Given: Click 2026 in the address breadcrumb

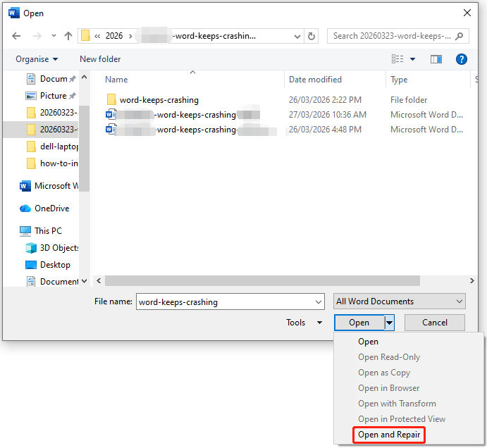Looking at the screenshot, I should tap(114, 36).
